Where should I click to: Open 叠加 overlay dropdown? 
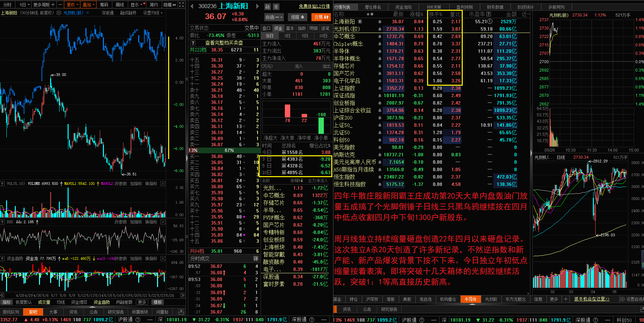(89, 4)
